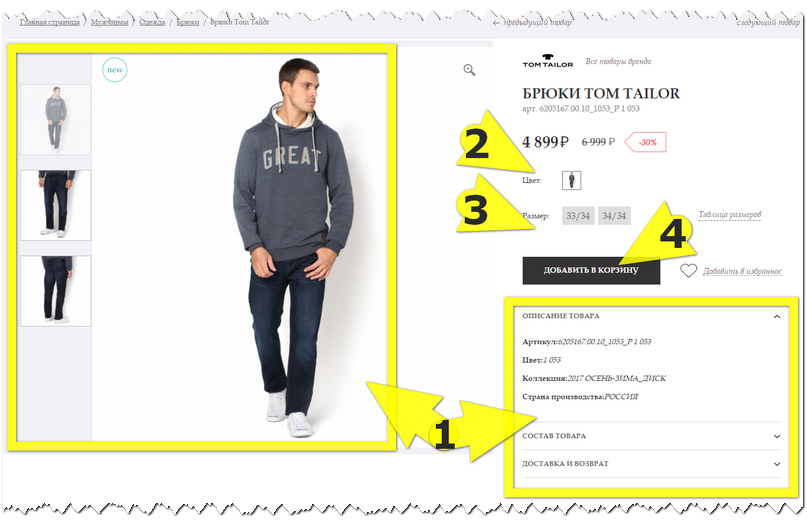The width and height of the screenshot is (807, 524).
Task: Expand the 'Состав товара' section
Action: tap(652, 436)
